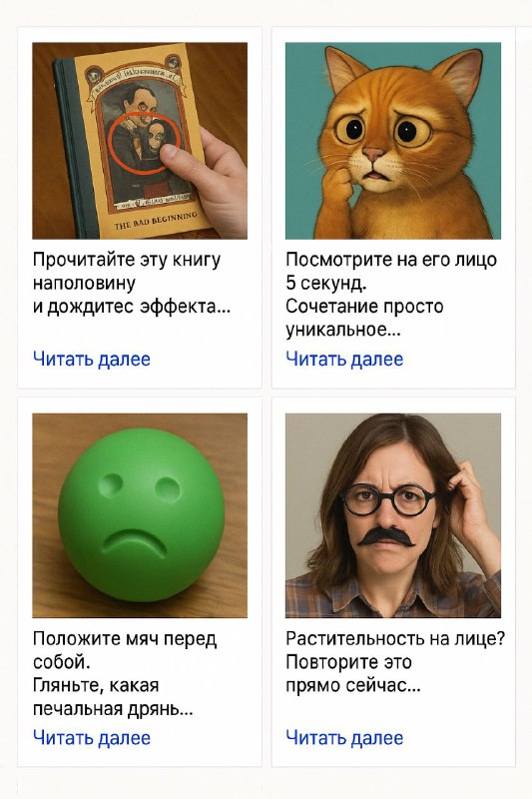
Task: Click the cat's raised paw
Action: click(x=336, y=188)
